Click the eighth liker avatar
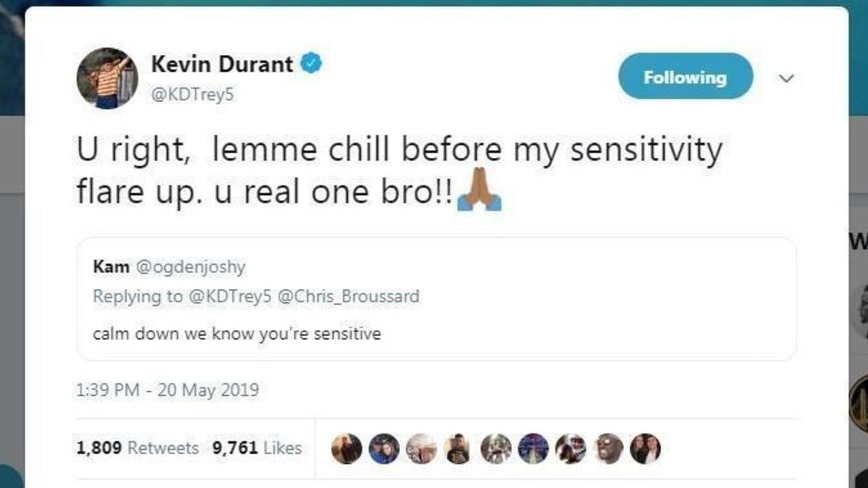This screenshot has height=488, width=868. click(x=608, y=448)
